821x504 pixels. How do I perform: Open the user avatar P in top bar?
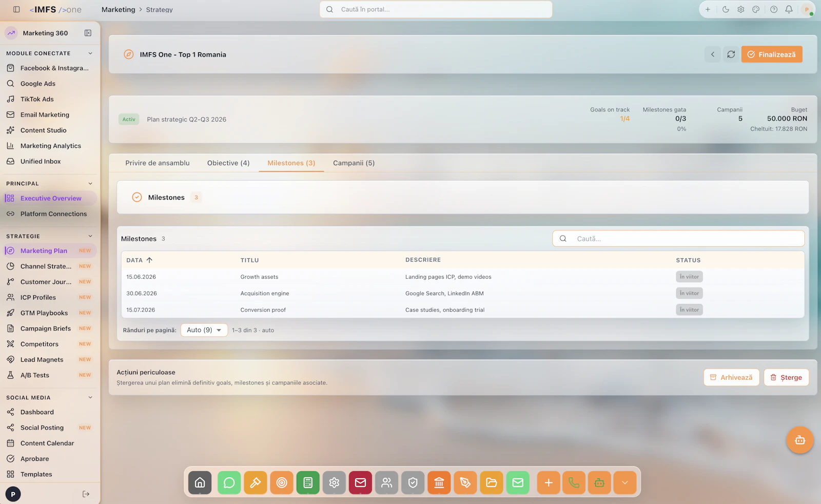click(x=807, y=9)
